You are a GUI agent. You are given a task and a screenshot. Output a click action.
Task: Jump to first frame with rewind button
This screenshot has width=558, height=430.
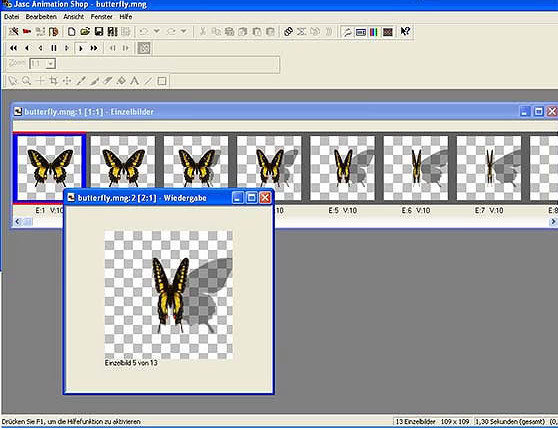click(x=14, y=48)
